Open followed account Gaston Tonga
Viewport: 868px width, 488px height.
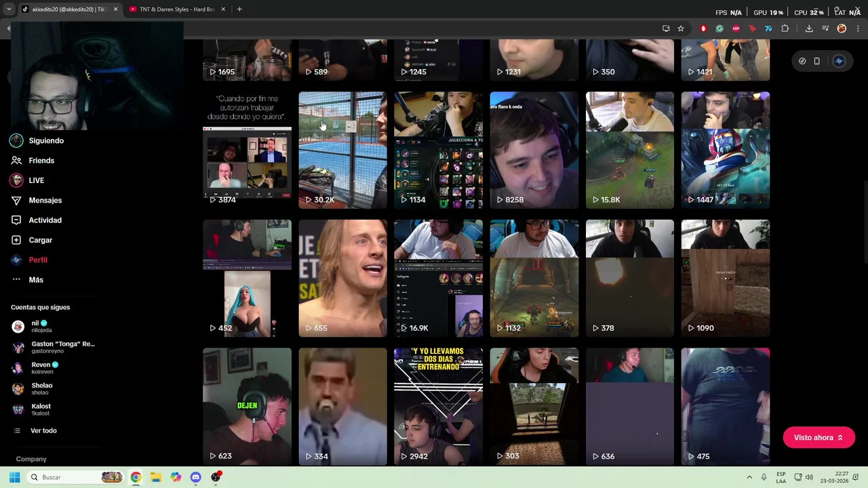pos(54,347)
